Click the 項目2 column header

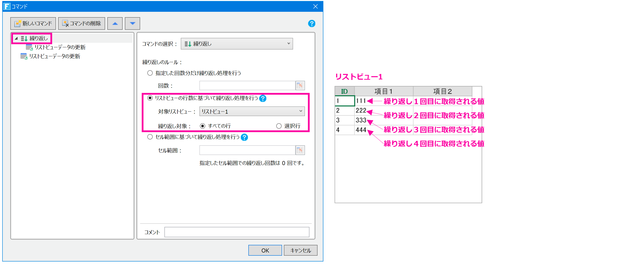tap(442, 91)
